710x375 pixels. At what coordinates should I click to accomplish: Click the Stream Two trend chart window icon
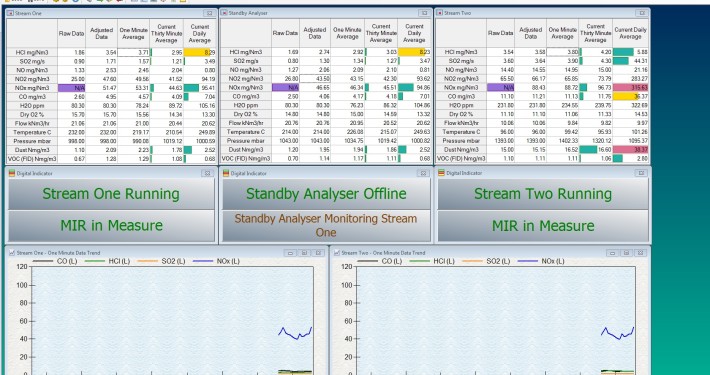337,253
